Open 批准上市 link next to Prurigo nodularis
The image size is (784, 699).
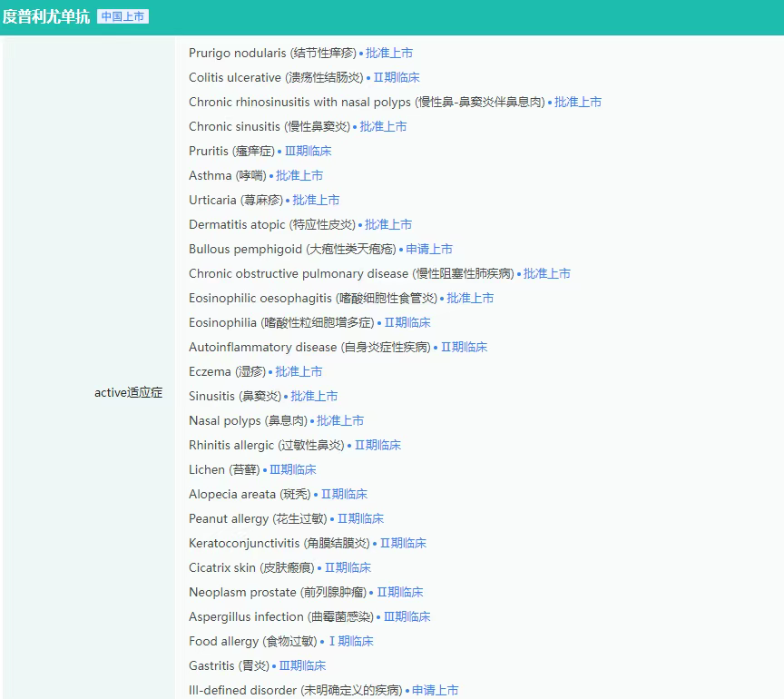[389, 53]
